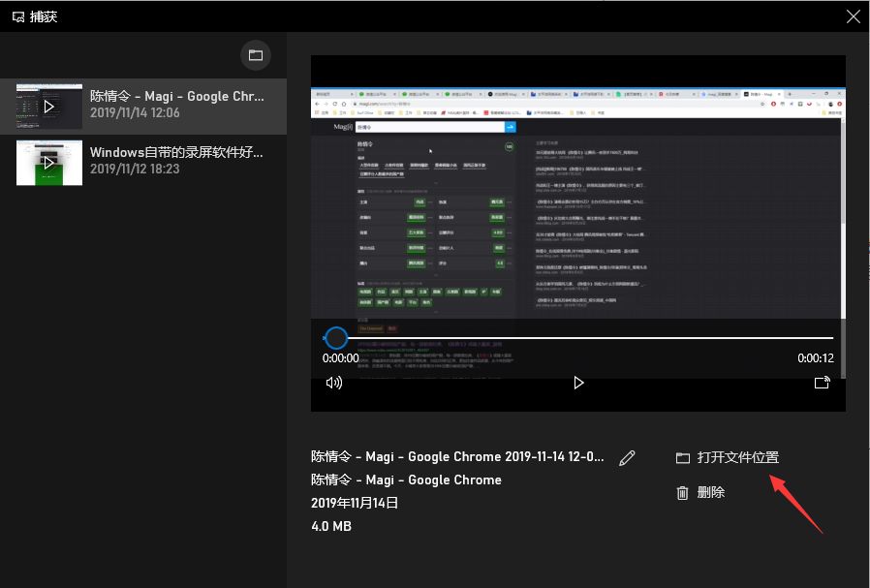Click the play overlay on the Windows录屏 thumbnail
This screenshot has height=588, width=870.
click(48, 162)
